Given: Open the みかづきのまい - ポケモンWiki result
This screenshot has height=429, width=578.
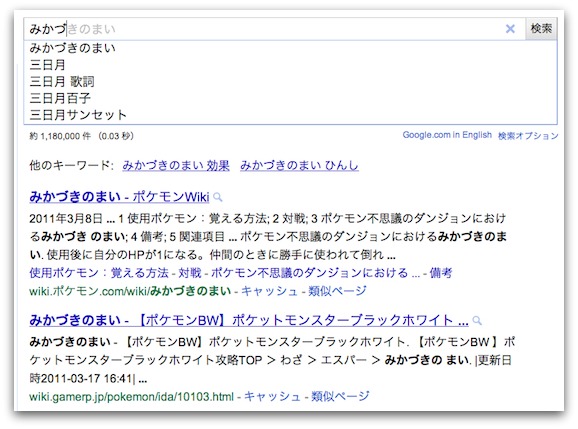Looking at the screenshot, I should 119,197.
